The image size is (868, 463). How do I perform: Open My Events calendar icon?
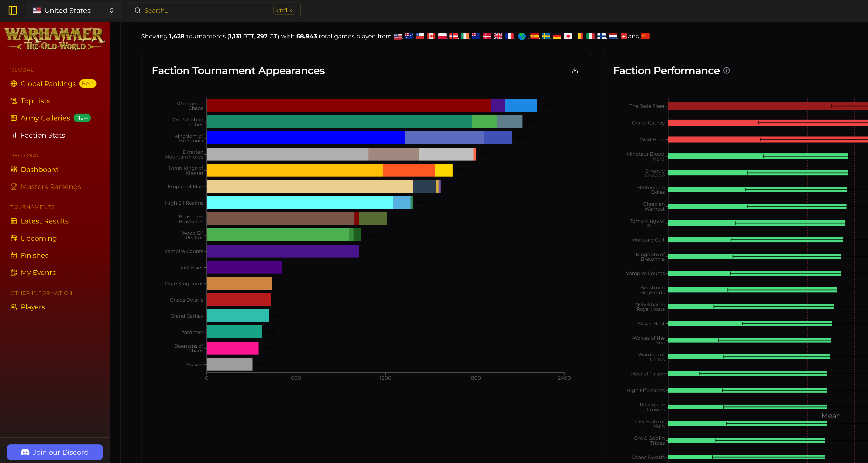13,272
